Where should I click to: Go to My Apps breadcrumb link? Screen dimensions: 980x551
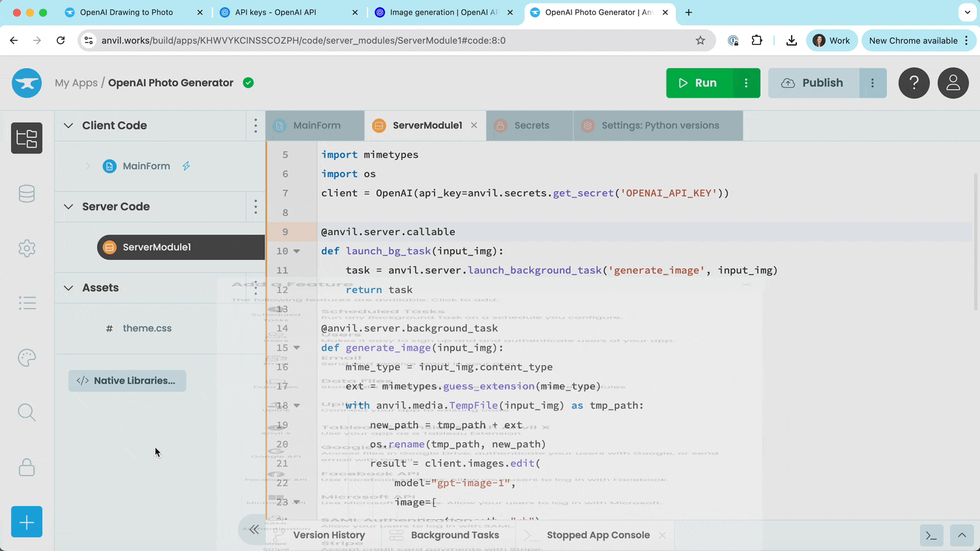[76, 83]
